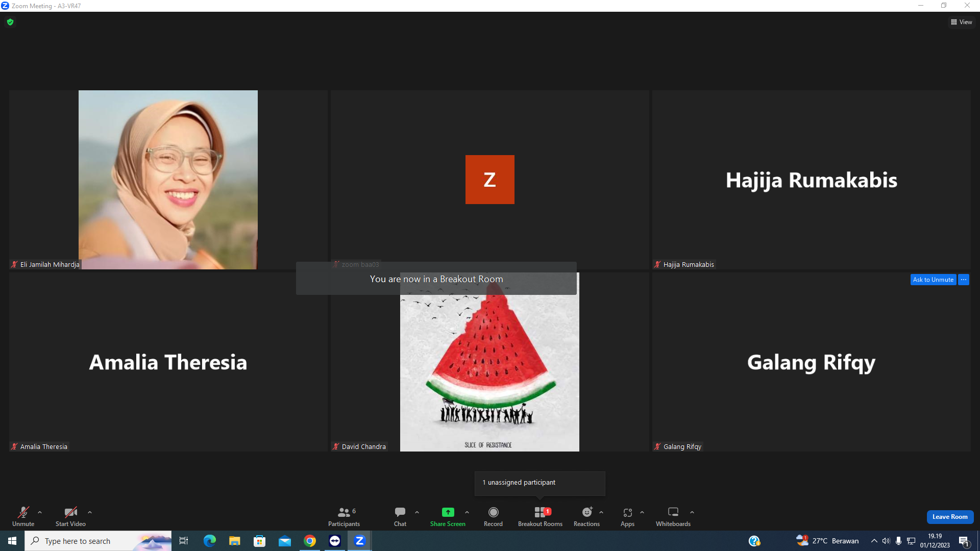Open TeamViewer from the taskbar

pyautogui.click(x=335, y=541)
